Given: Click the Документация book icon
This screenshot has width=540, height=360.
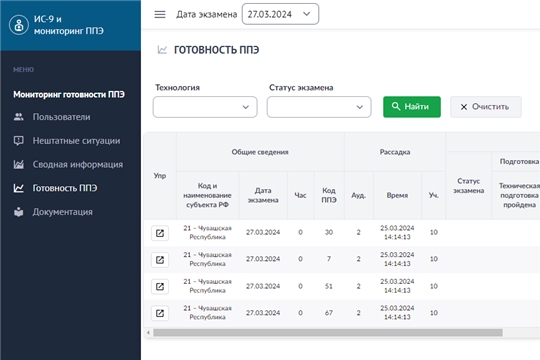Looking at the screenshot, I should [19, 212].
